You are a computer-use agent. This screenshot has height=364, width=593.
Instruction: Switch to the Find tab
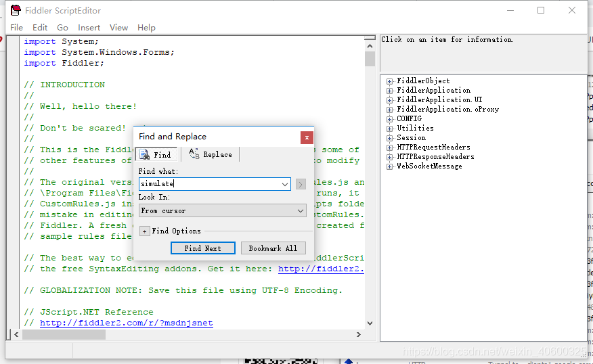(156, 154)
